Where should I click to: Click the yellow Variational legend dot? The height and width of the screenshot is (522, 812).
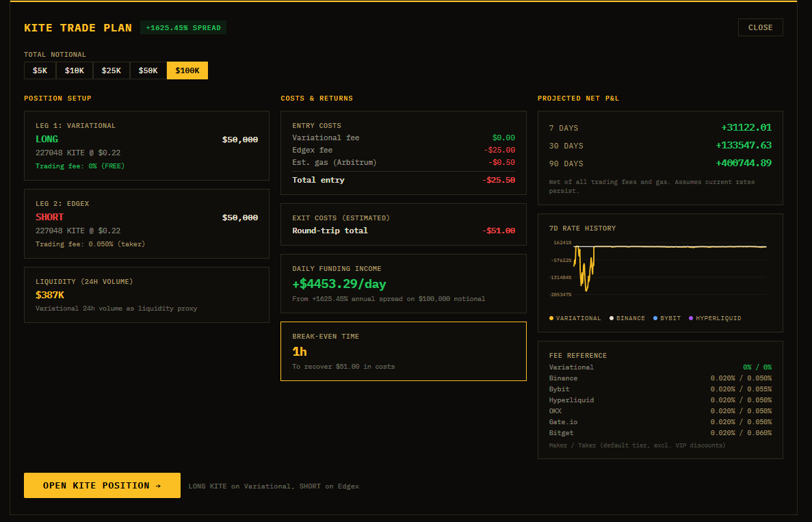(551, 318)
